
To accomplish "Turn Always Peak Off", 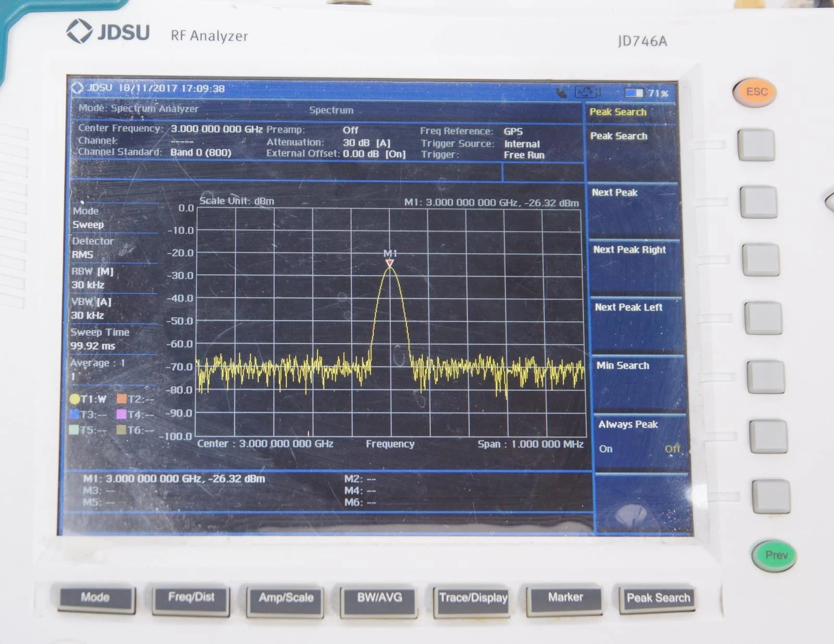I will pos(672,449).
